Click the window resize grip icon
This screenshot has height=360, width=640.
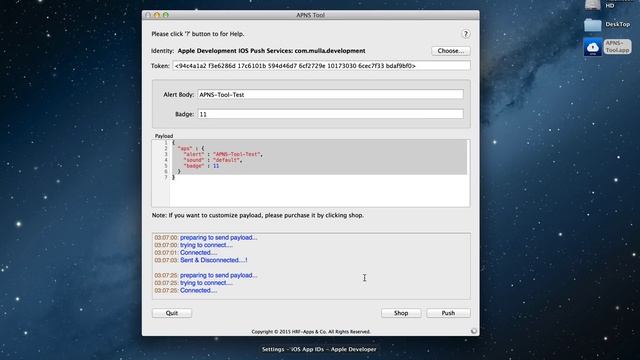point(473,331)
